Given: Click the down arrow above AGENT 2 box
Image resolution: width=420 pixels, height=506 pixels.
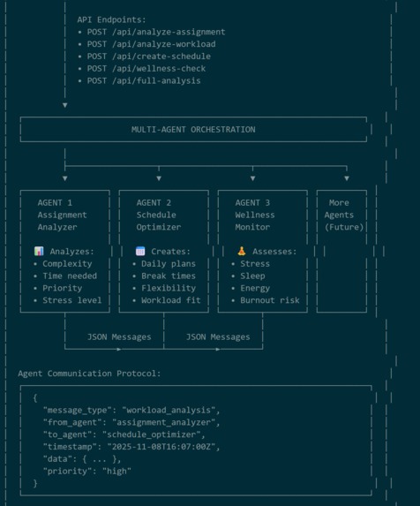Looking at the screenshot, I should 159,178.
